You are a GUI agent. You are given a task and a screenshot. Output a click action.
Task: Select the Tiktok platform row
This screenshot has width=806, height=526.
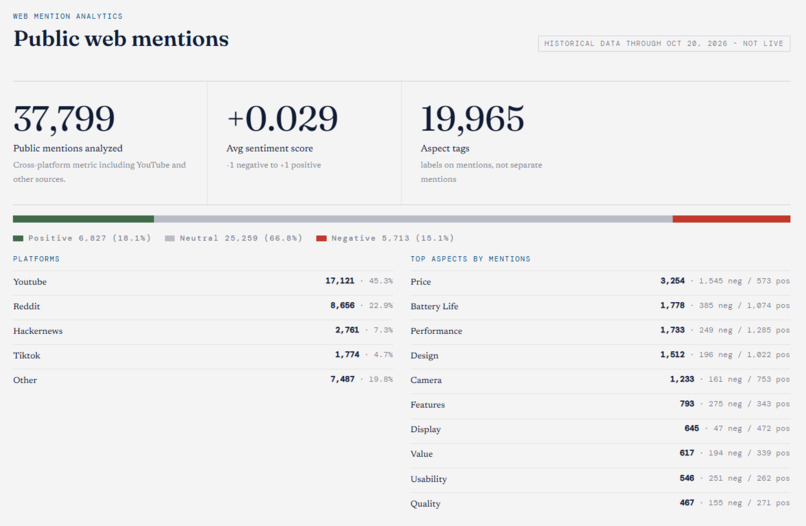pos(203,355)
